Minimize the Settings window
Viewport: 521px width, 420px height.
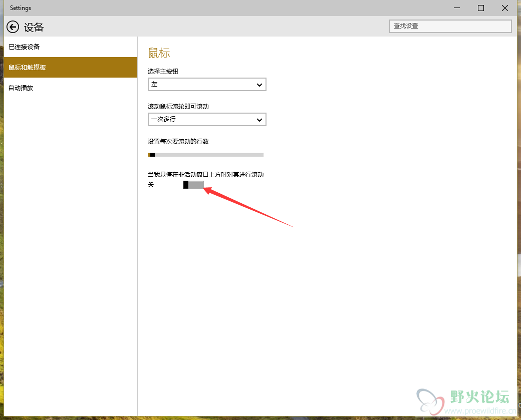click(x=457, y=8)
